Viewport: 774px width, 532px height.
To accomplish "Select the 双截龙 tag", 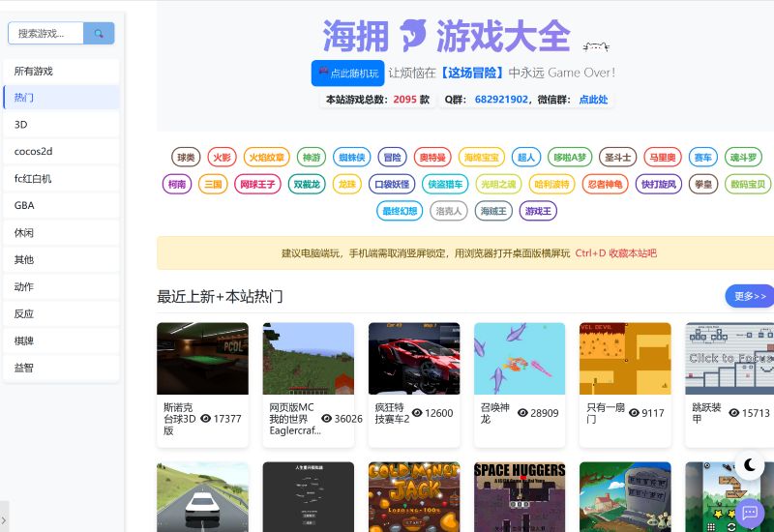I will (307, 184).
